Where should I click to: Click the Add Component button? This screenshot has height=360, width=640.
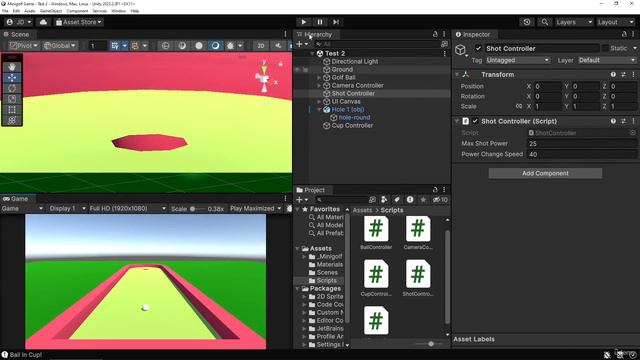pos(545,173)
